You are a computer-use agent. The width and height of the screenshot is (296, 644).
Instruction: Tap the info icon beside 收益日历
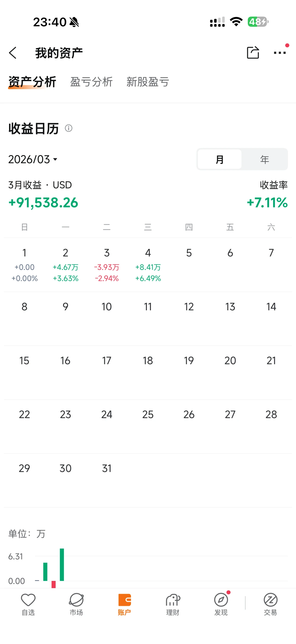(x=69, y=128)
